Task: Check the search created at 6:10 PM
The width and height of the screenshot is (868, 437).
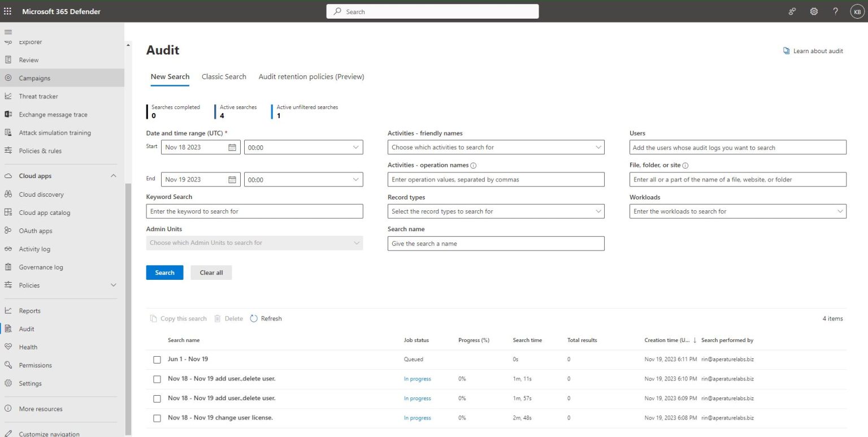Action: tap(157, 379)
